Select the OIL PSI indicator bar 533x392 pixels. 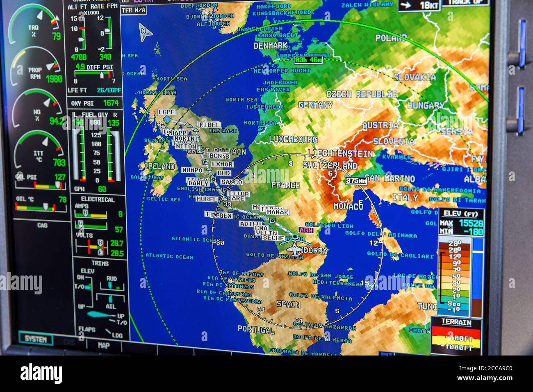pos(40,185)
